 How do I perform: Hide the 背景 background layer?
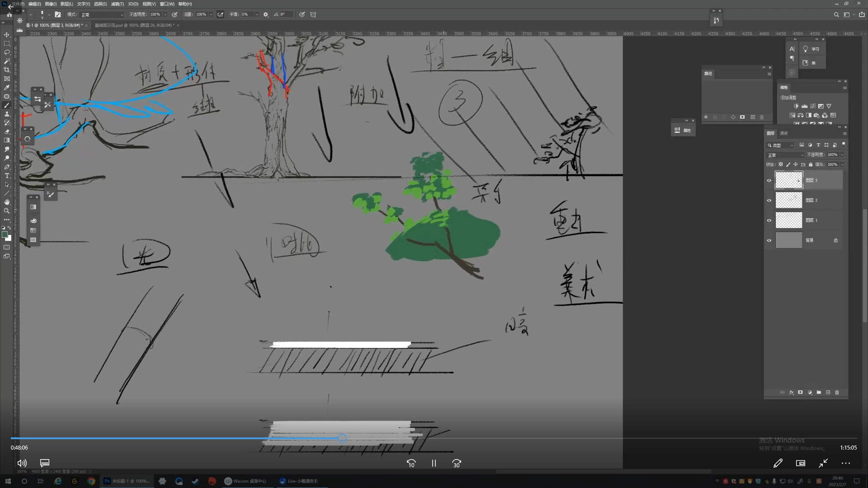click(x=769, y=240)
